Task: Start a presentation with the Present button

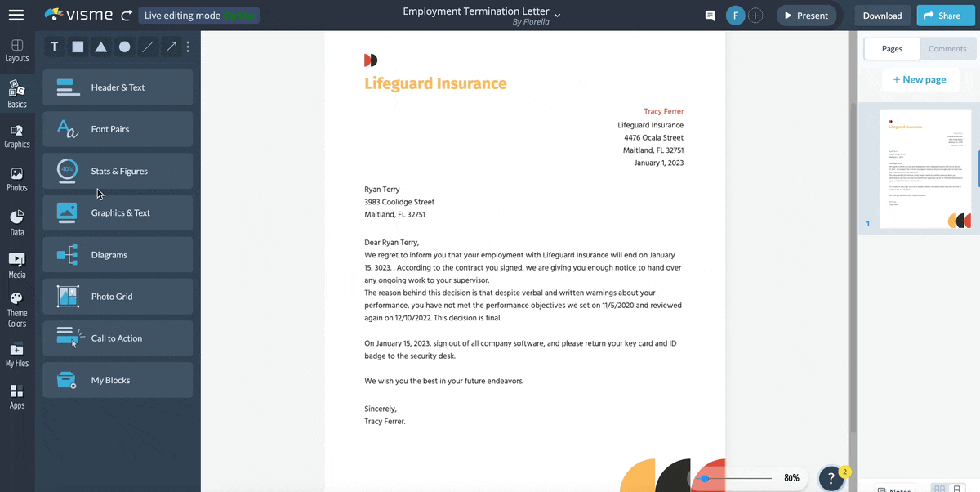Action: tap(806, 15)
